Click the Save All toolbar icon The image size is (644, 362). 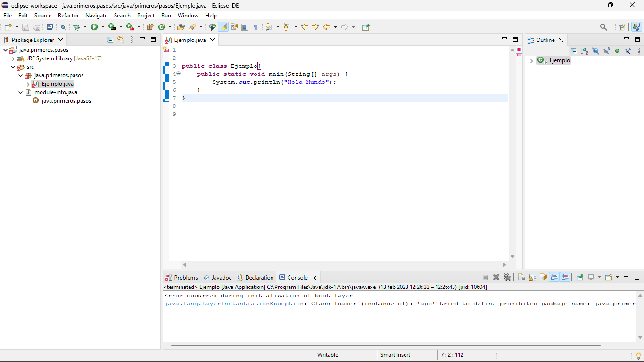coord(36,27)
